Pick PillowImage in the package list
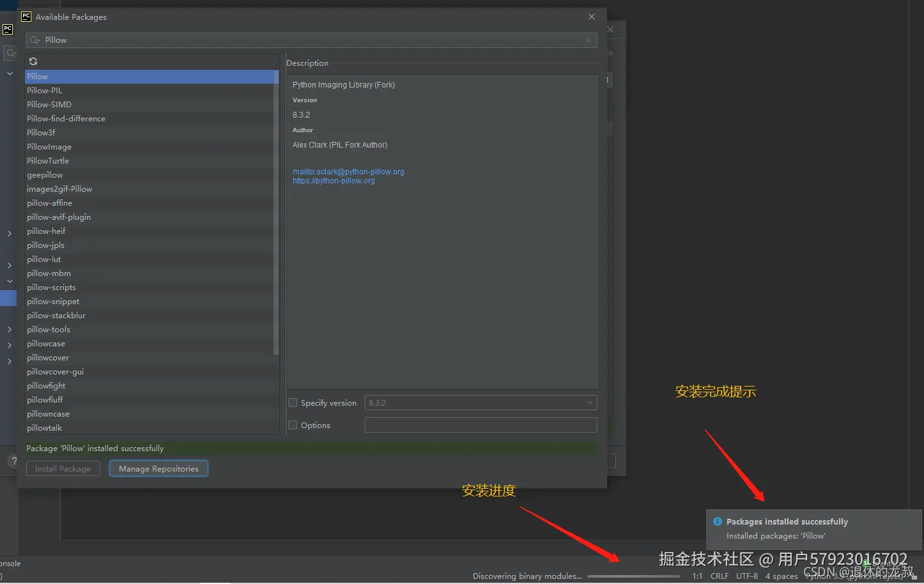924x584 pixels. (x=150, y=147)
